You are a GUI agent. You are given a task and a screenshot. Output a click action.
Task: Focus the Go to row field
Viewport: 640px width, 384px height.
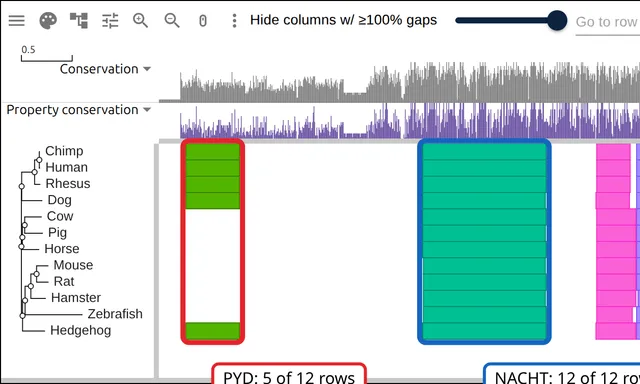pyautogui.click(x=607, y=22)
